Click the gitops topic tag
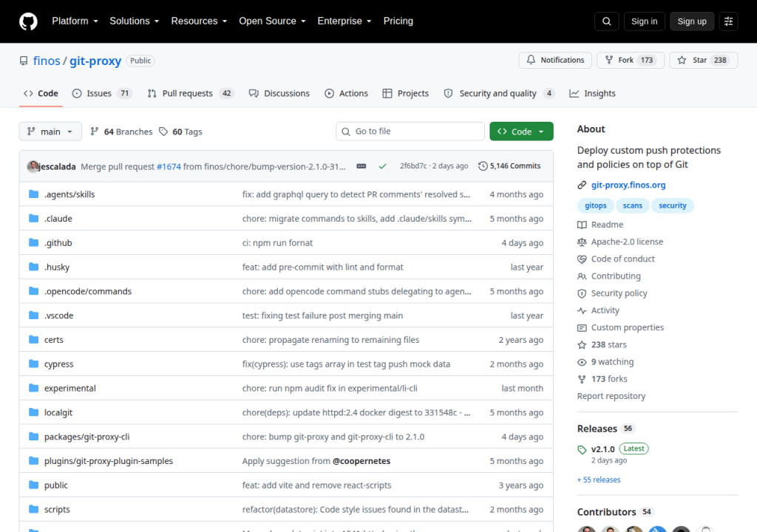Image resolution: width=757 pixels, height=532 pixels. tap(595, 205)
